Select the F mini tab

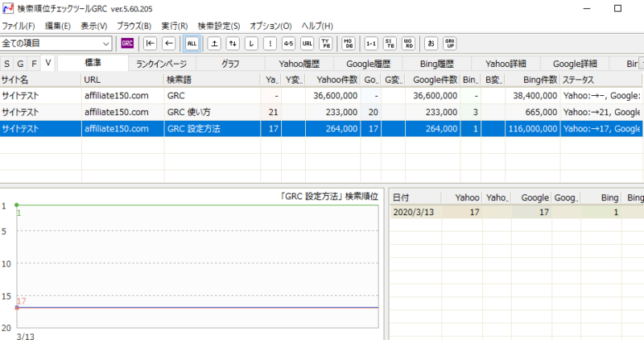coord(34,64)
